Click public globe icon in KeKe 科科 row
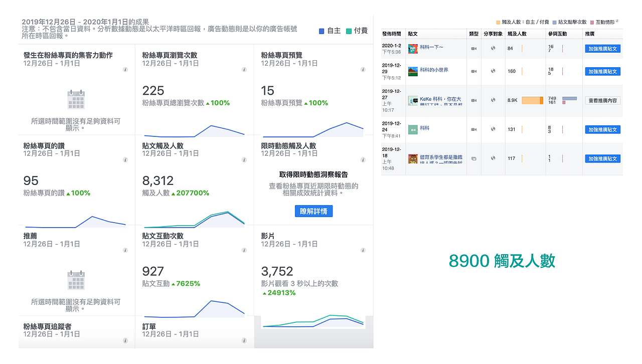This screenshot has width=642, height=364. [493, 100]
